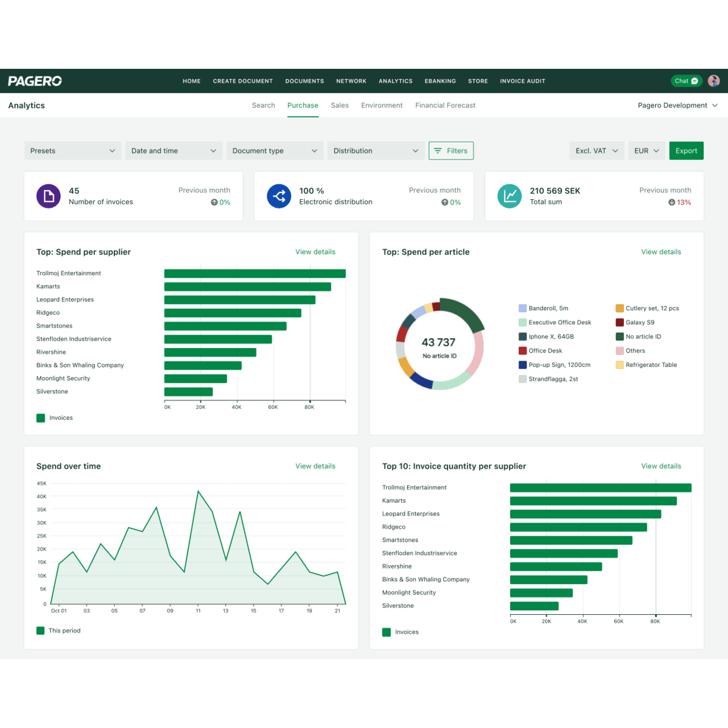Open the Filters panel
This screenshot has width=728, height=728.
451,151
